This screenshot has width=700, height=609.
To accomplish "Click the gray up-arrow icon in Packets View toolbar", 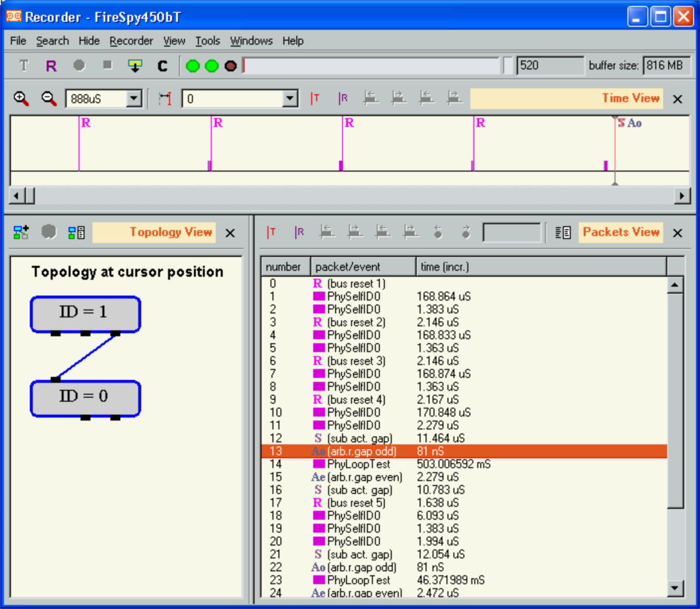I will coord(438,232).
